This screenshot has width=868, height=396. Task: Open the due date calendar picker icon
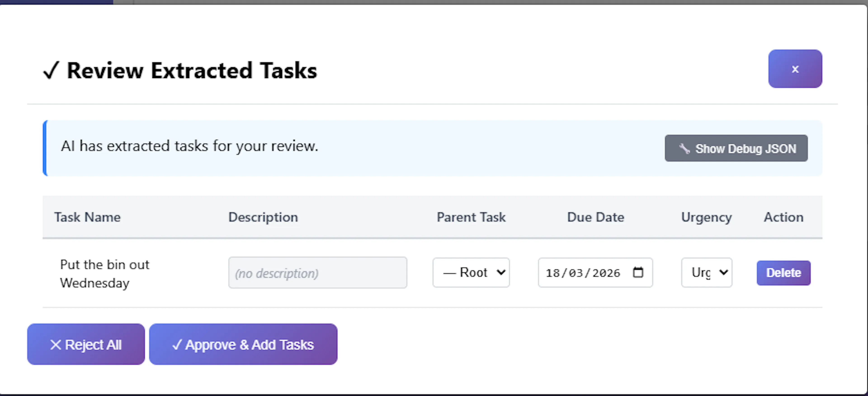[638, 272]
